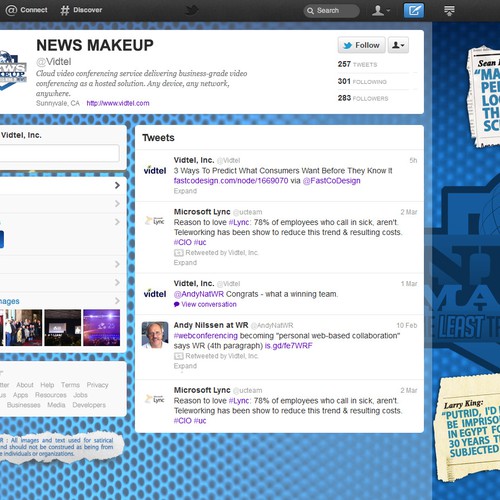The height and width of the screenshot is (500, 500).
Task: Open the account profile dropdown in top bar
Action: [x=380, y=10]
